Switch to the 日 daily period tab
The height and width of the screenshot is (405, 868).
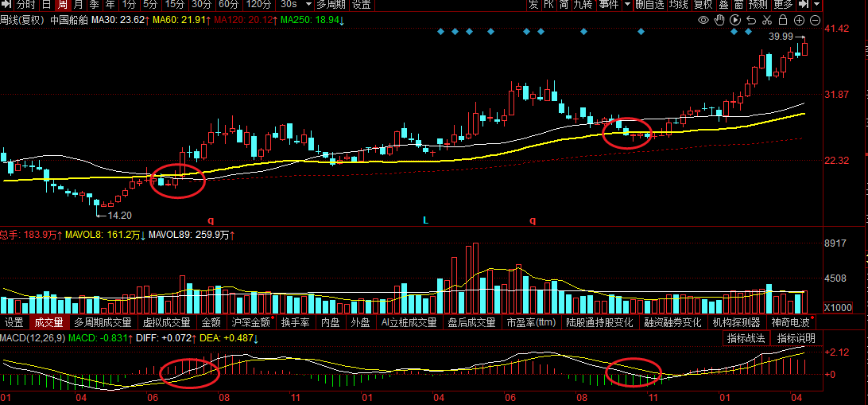[46, 5]
